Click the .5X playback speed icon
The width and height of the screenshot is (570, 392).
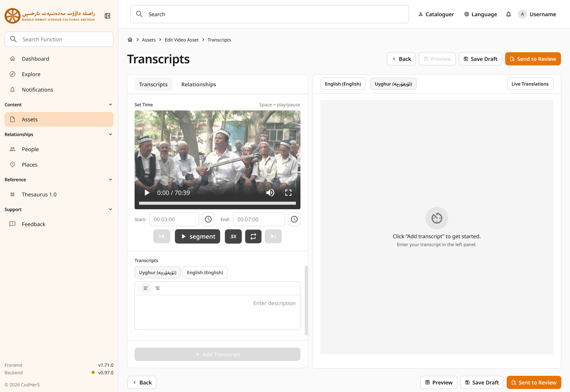[233, 236]
